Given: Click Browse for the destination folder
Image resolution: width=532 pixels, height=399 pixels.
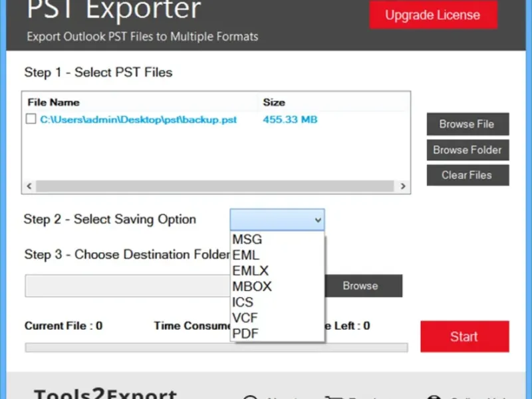Looking at the screenshot, I should click(x=363, y=286).
